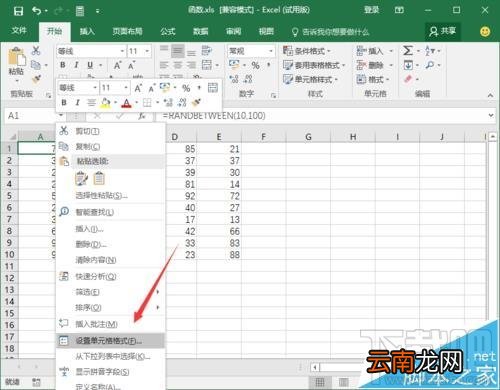Screen dimensions: 500x390
Task: Apply mini toolbar yellow fill color
Action: (x=105, y=103)
